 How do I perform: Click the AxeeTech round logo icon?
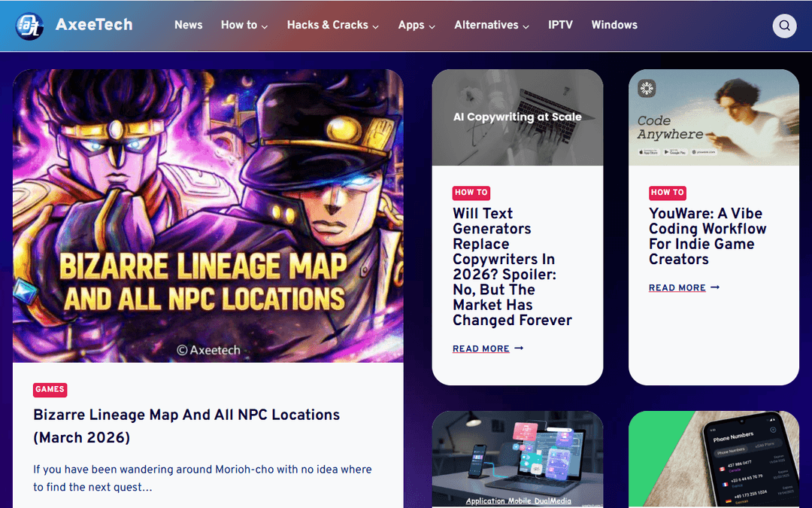29,26
